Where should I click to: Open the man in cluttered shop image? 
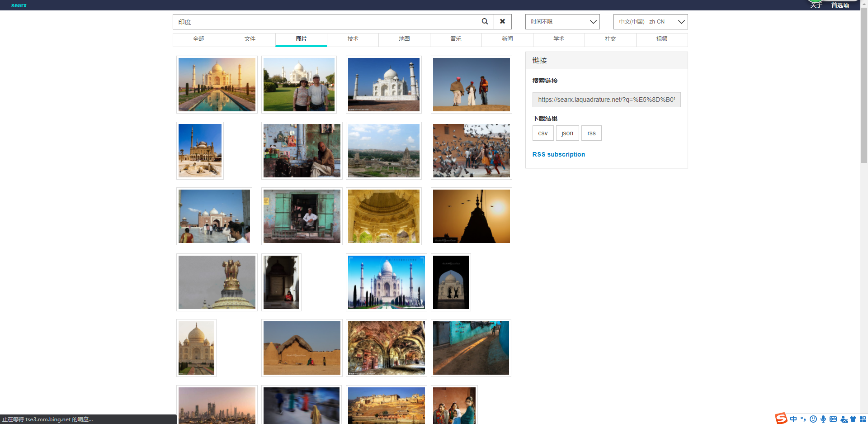pyautogui.click(x=302, y=151)
